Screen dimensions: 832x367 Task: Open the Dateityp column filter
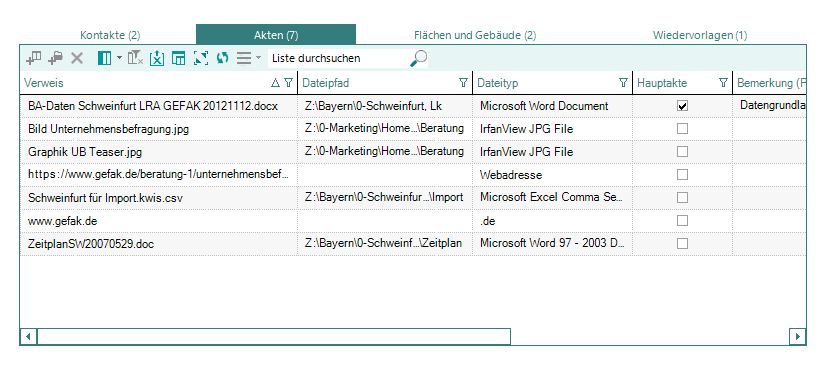(623, 83)
